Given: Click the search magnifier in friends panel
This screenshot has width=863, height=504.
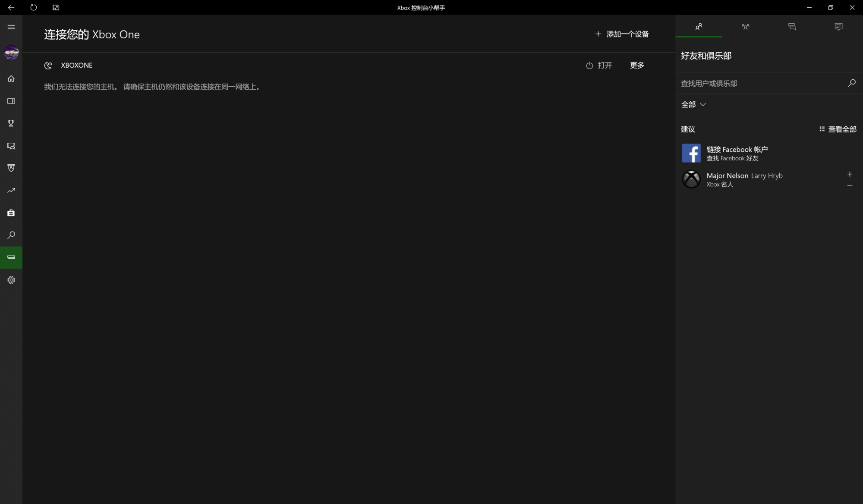Looking at the screenshot, I should click(852, 83).
